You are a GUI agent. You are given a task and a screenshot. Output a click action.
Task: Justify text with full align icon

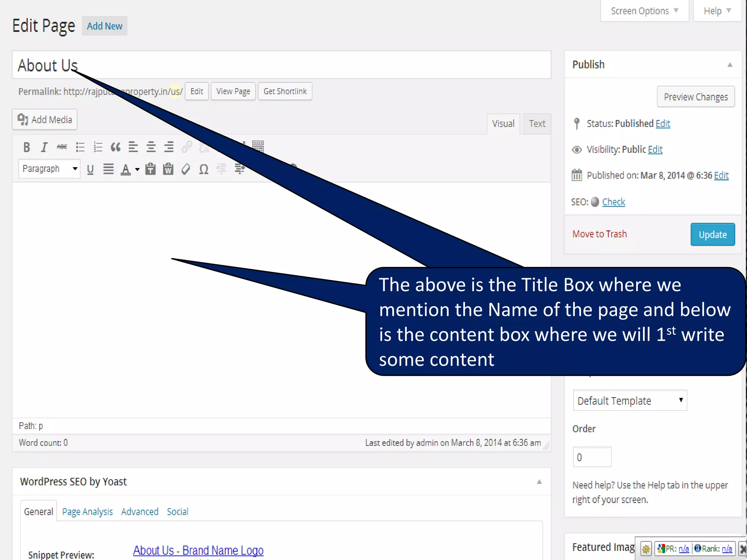coord(108,169)
